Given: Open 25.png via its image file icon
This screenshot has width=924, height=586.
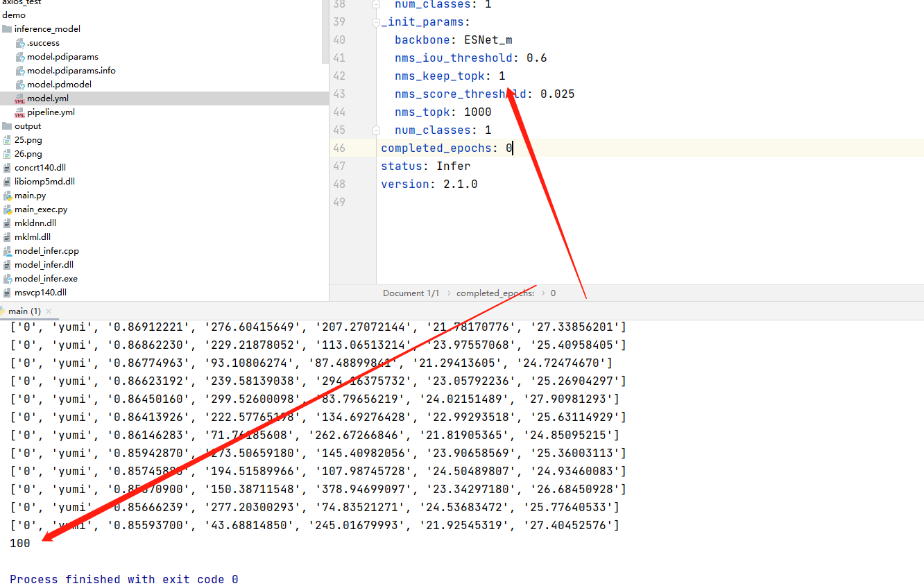Looking at the screenshot, I should coord(6,140).
